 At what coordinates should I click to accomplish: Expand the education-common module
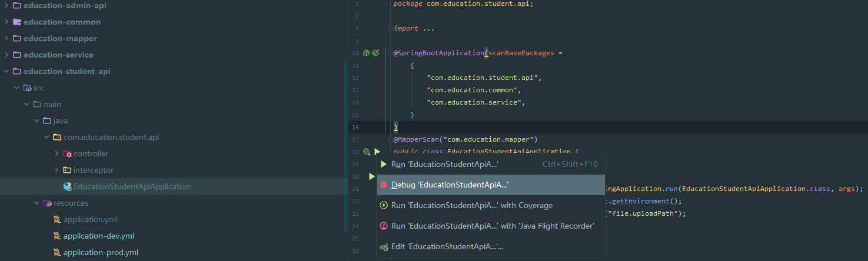[x=6, y=22]
